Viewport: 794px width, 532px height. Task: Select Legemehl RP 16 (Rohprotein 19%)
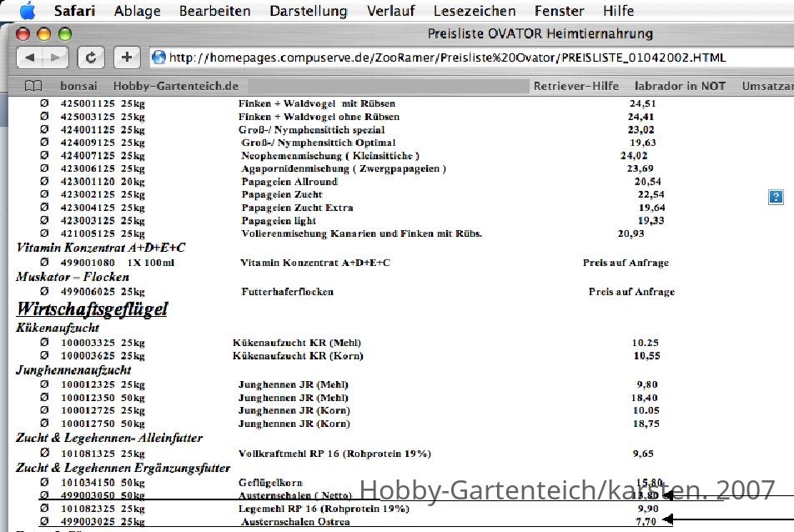point(324,509)
